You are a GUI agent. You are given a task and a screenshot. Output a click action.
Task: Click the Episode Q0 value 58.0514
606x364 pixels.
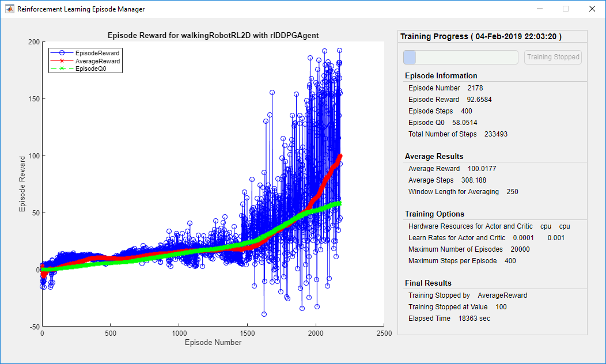point(464,123)
